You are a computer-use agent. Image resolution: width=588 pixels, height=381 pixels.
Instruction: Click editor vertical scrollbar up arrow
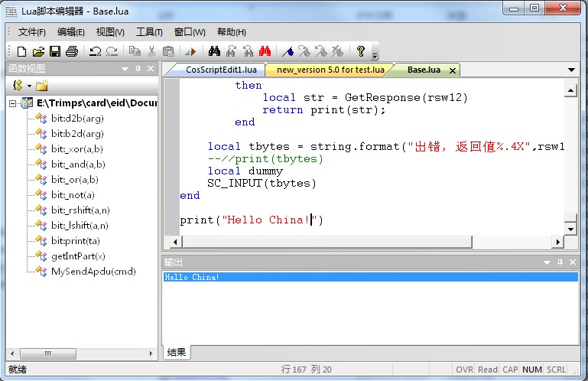point(570,90)
